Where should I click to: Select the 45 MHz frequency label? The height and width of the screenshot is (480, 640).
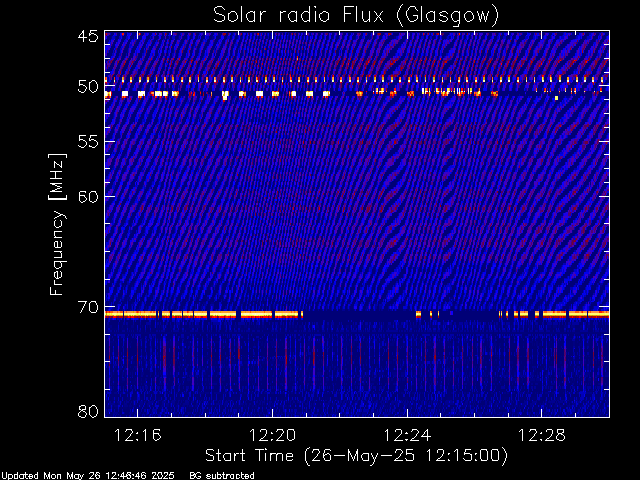(88, 36)
